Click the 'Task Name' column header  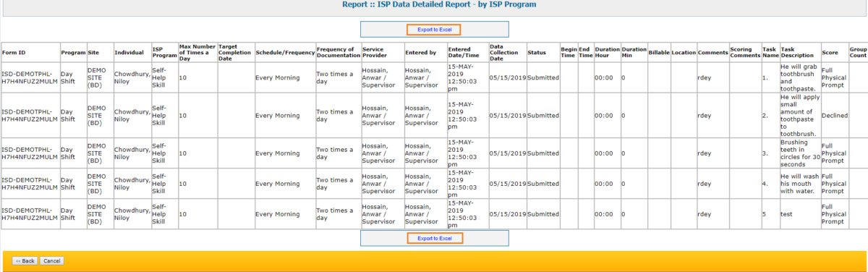pyautogui.click(x=770, y=53)
